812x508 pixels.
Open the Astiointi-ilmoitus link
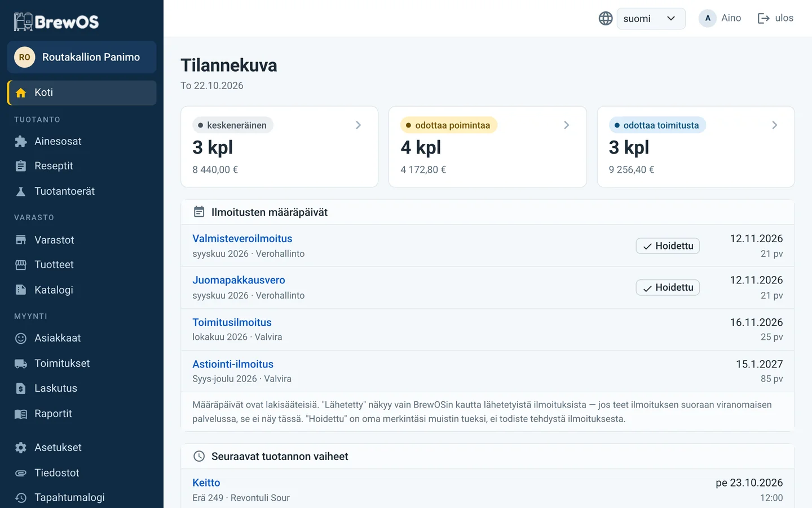(x=233, y=364)
